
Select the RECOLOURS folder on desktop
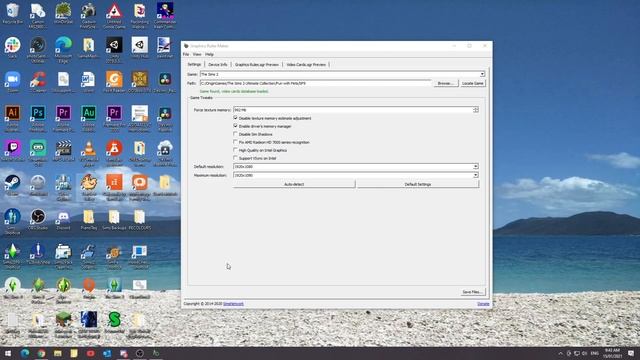[x=140, y=219]
